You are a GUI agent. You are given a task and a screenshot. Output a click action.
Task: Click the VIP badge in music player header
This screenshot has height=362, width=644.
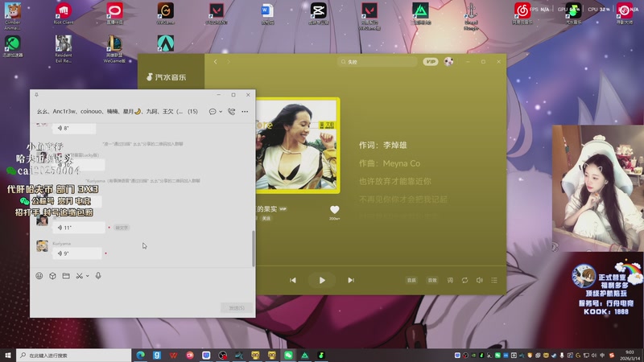[431, 62]
